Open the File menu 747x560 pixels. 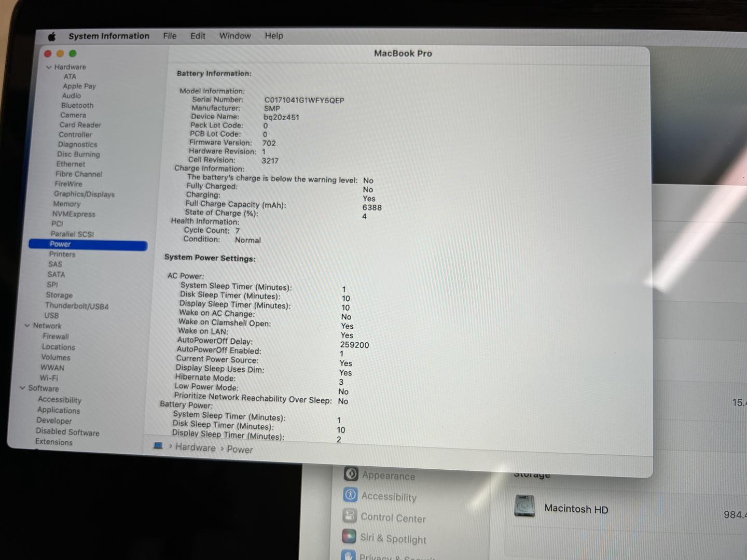[x=170, y=36]
